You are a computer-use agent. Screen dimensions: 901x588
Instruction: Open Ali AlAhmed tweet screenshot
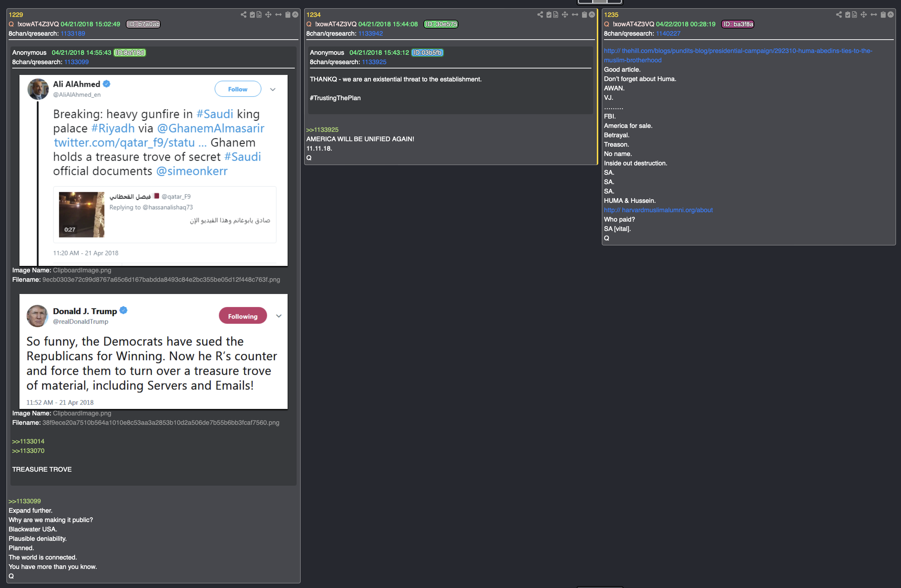[x=153, y=170]
